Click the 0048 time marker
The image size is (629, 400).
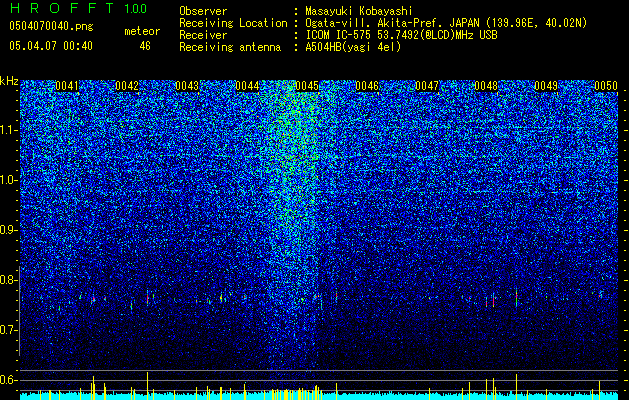tap(486, 86)
